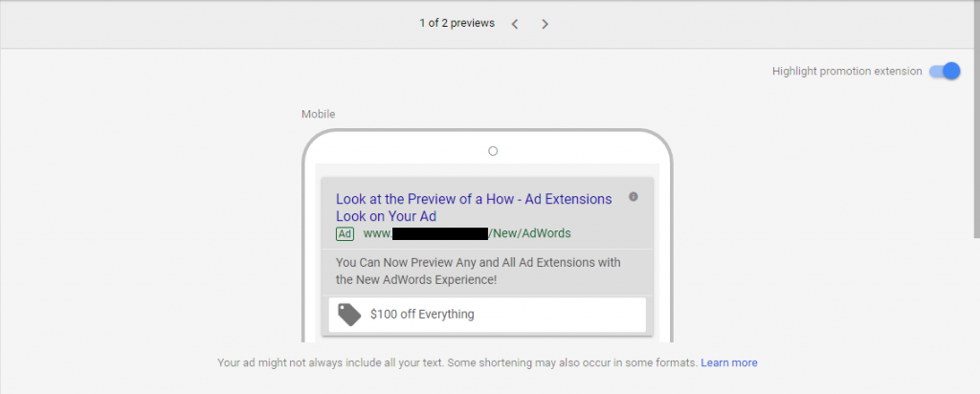The image size is (980, 394).
Task: Click the Mobile preview label
Action: point(318,114)
